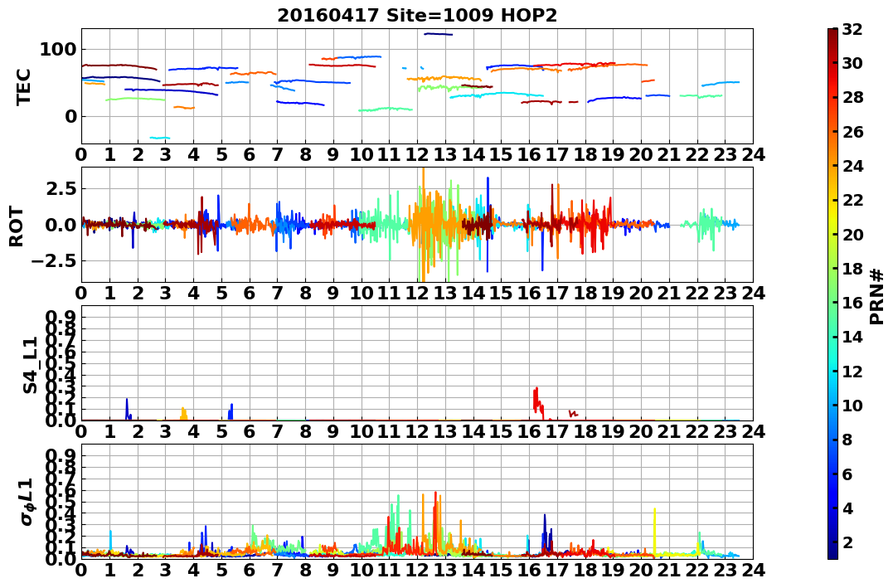
Task: Click the ROT y-axis label
Action: click(17, 226)
